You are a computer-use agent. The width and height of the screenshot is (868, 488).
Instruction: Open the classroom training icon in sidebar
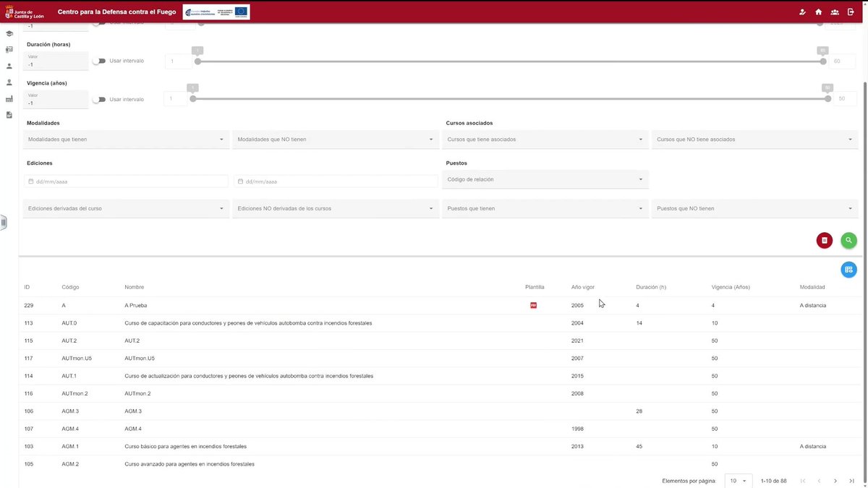(9, 50)
